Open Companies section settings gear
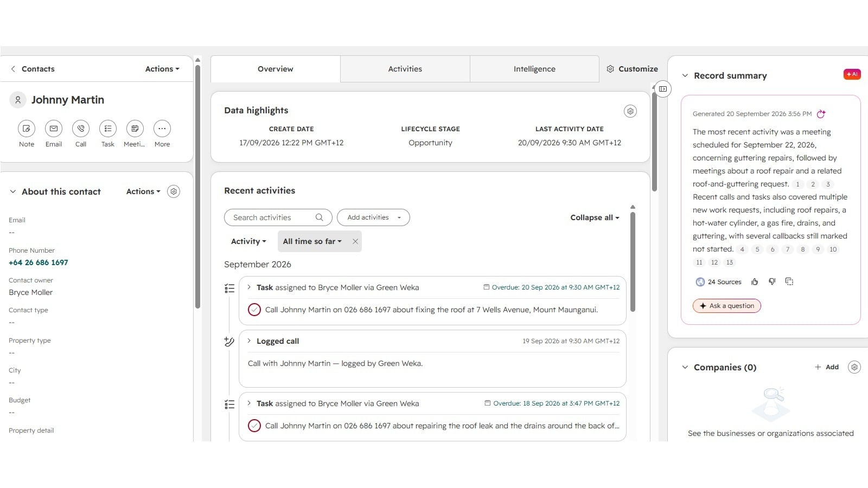This screenshot has width=868, height=488. click(854, 367)
